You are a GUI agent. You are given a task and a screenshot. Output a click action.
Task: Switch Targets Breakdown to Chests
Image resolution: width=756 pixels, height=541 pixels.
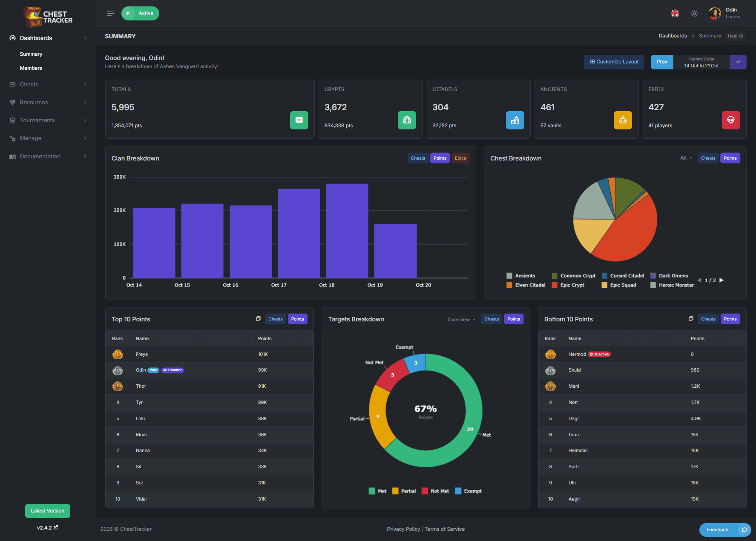(x=492, y=319)
